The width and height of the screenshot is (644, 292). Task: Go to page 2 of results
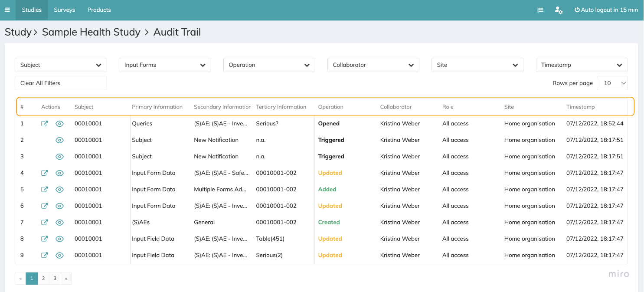coord(43,279)
